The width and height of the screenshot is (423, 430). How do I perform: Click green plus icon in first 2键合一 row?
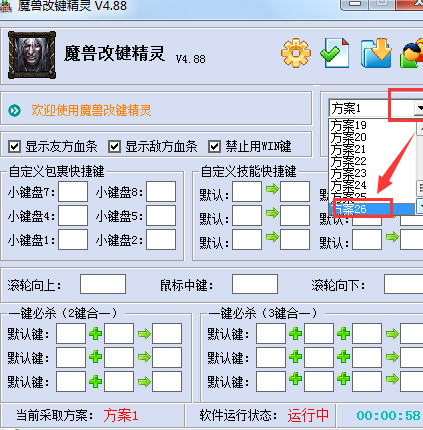tap(95, 333)
